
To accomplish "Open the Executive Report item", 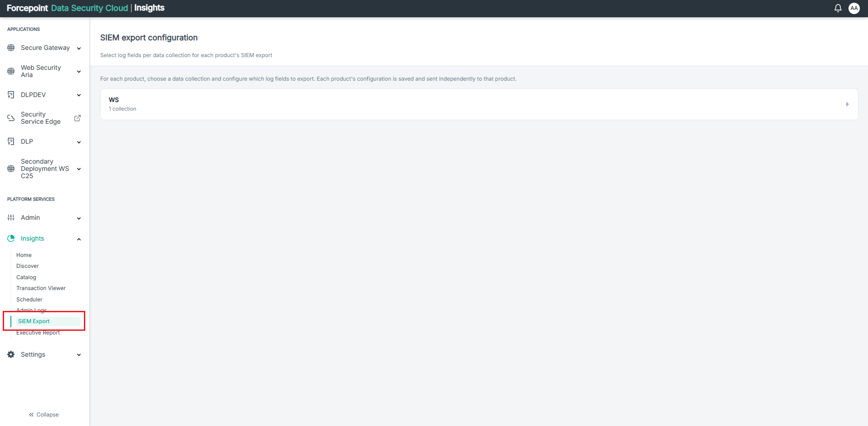I will (38, 333).
